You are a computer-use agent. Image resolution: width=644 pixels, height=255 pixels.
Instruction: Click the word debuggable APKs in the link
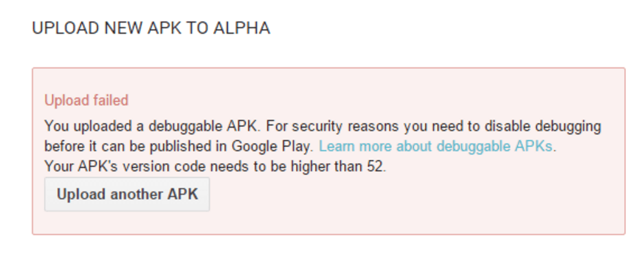click(x=494, y=146)
